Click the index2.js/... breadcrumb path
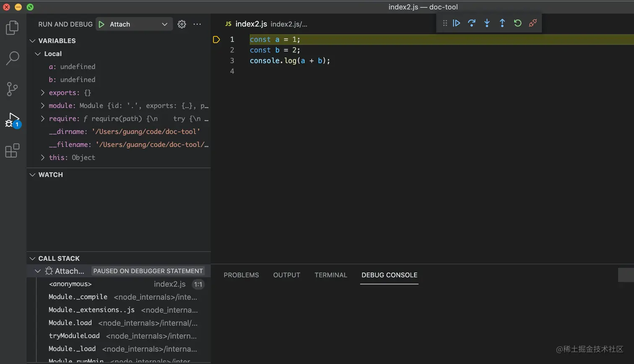Image resolution: width=634 pixels, height=364 pixels. coord(289,24)
